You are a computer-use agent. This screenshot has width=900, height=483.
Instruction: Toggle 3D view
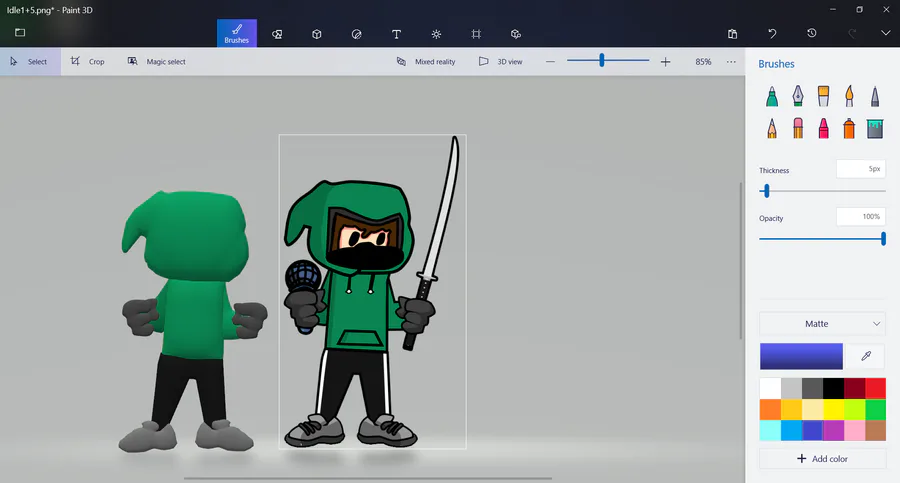coord(501,61)
